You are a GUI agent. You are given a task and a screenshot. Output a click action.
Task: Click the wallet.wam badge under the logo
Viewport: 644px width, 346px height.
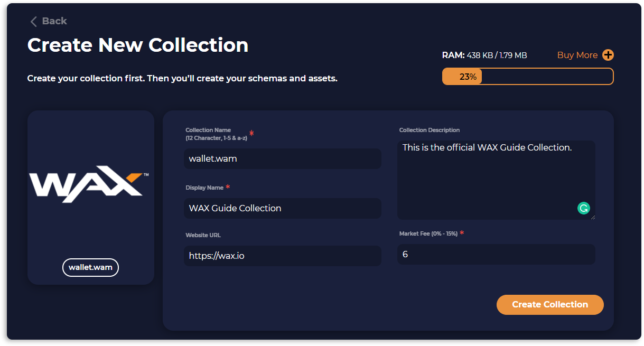coord(90,267)
